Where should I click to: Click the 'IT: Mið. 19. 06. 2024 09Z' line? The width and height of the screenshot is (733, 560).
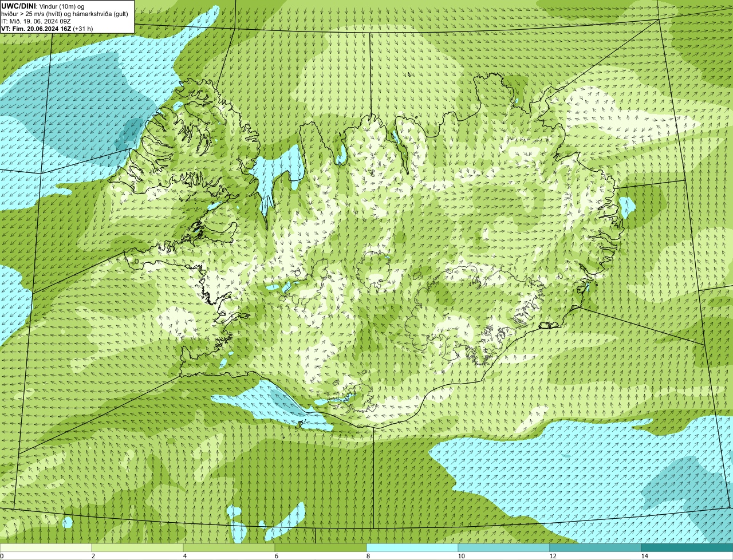click(x=36, y=21)
